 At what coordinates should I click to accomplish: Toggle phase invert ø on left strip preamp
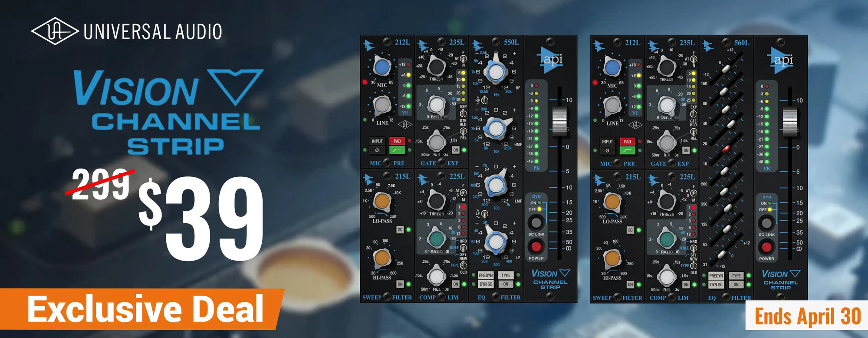click(x=377, y=150)
